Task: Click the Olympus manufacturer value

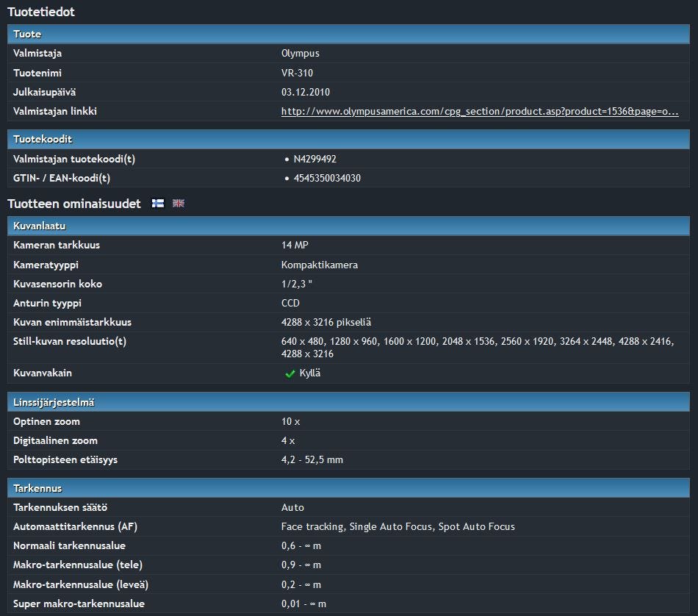Action: coord(301,54)
